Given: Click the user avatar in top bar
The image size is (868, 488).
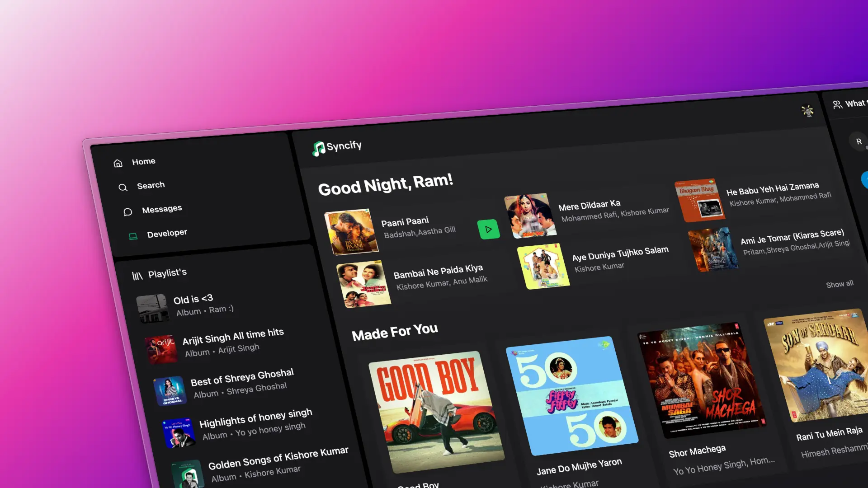Looking at the screenshot, I should 807,111.
